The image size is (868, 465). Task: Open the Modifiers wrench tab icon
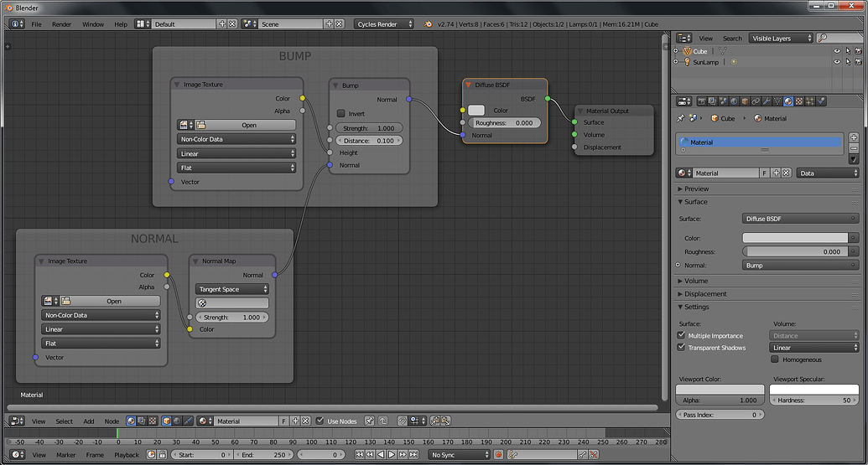(x=767, y=101)
